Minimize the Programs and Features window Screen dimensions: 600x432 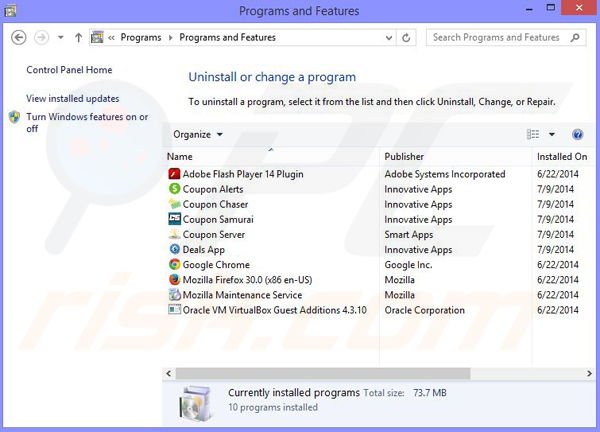[x=529, y=9]
